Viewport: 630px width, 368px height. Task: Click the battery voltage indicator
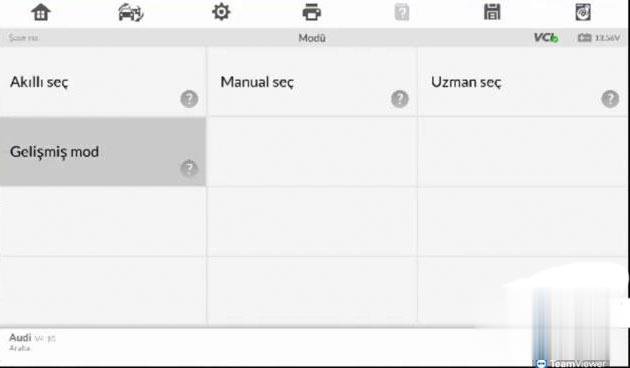[x=599, y=38]
